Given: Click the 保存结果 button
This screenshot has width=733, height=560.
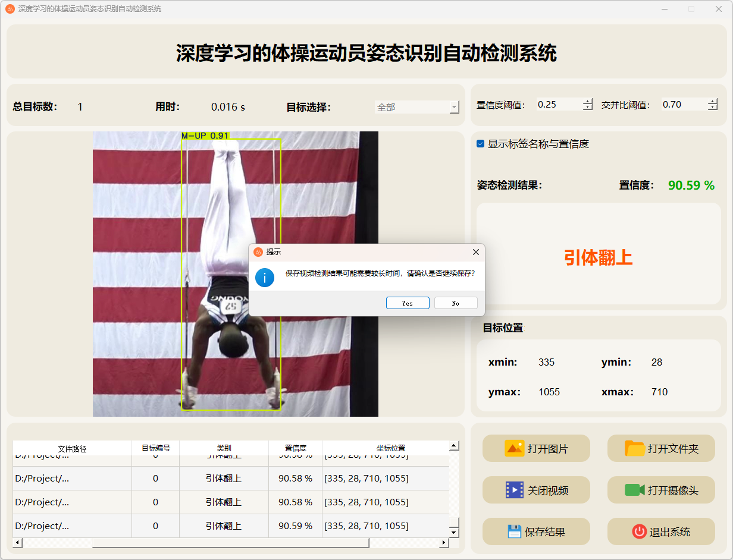Looking at the screenshot, I should click(x=536, y=531).
